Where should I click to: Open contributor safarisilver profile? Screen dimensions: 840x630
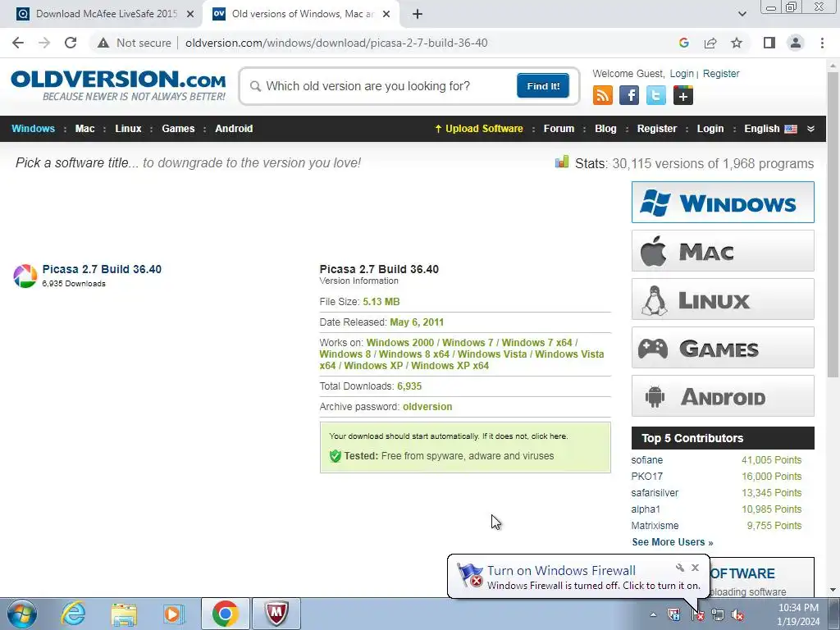click(x=655, y=493)
